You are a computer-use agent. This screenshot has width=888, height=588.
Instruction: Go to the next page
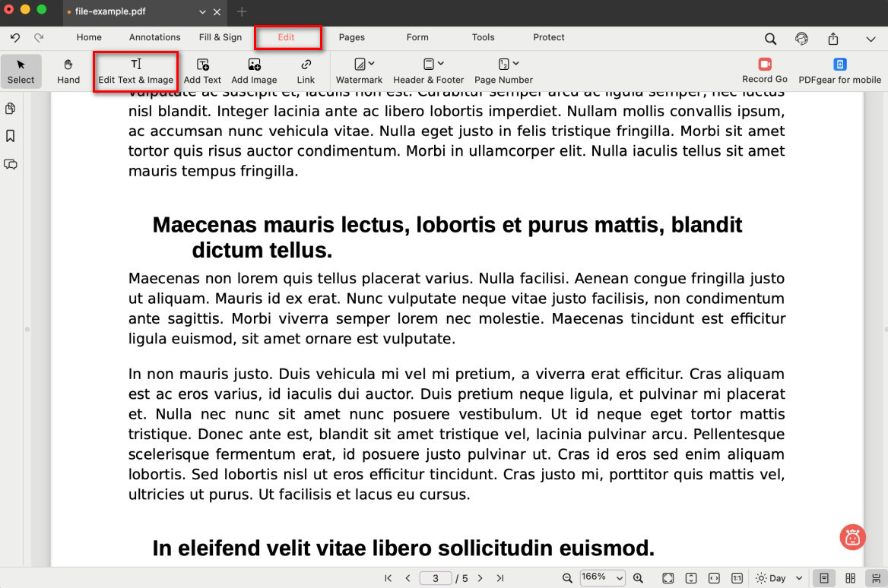pos(480,578)
